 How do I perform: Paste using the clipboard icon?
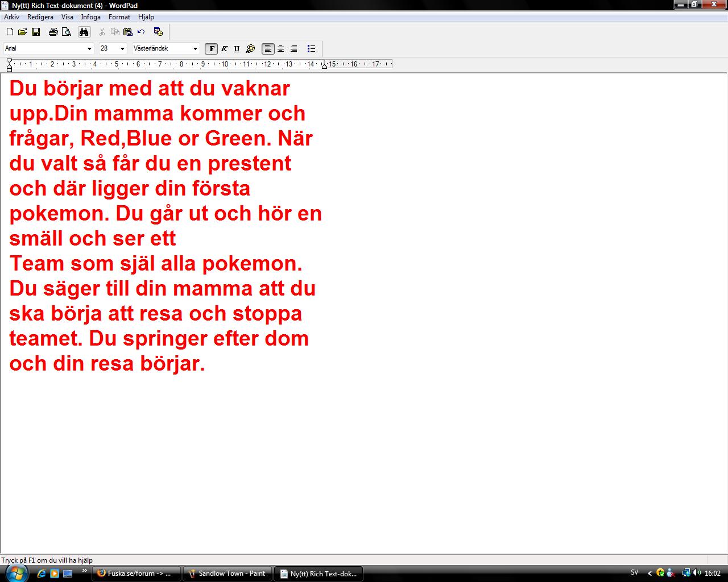pyautogui.click(x=128, y=32)
